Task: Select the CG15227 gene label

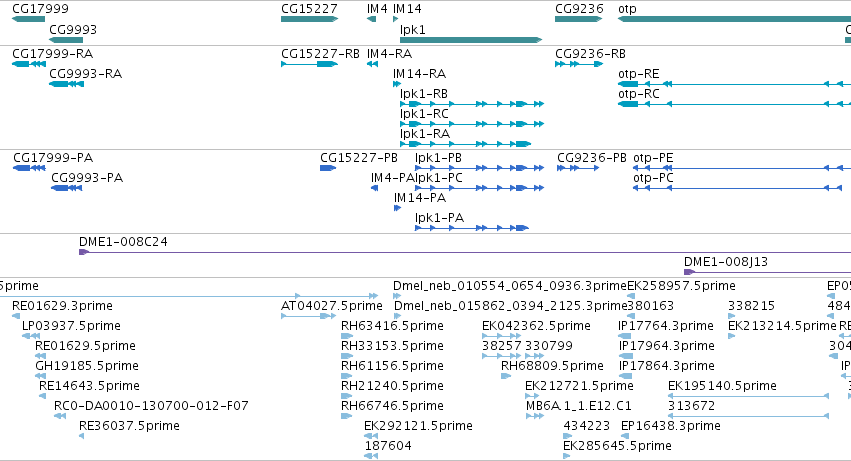Action: (309, 9)
